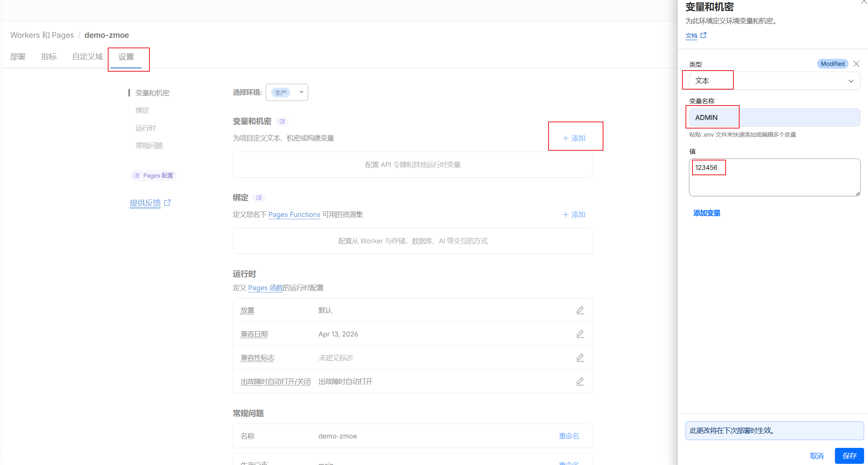Image resolution: width=868 pixels, height=465 pixels.
Task: Open docs icon next to 绑定 heading
Action: (x=259, y=198)
